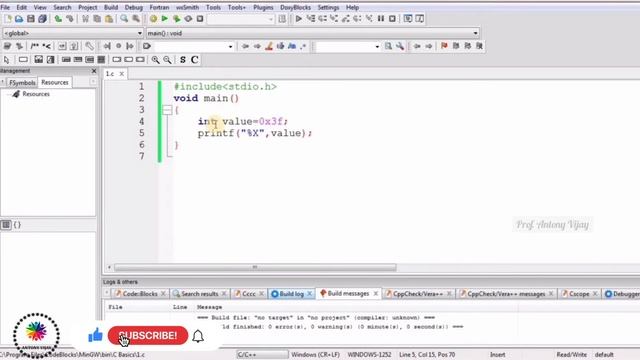Viewport: 640px width, 360px height.
Task: Select the CppCheck/Vera++ messages tab
Action: 506,294
